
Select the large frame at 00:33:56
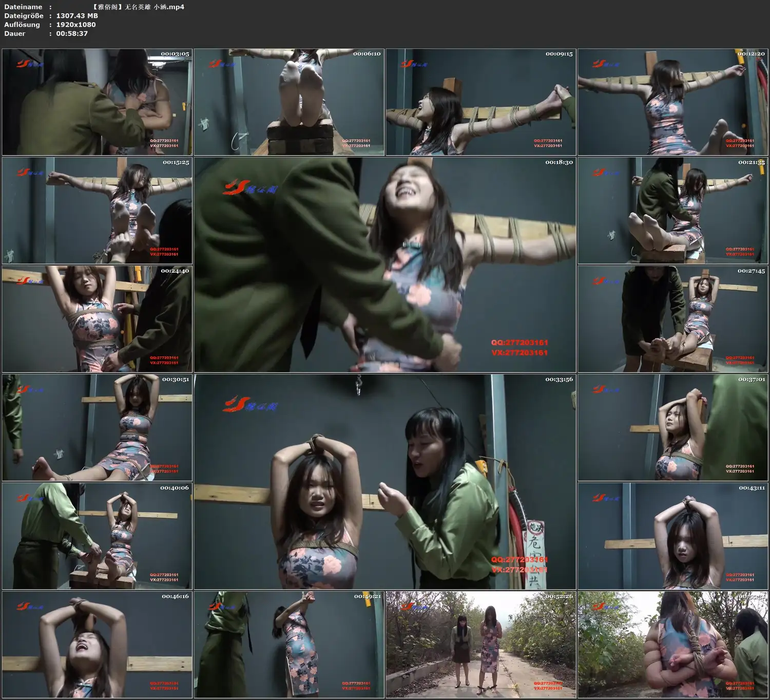pos(385,482)
